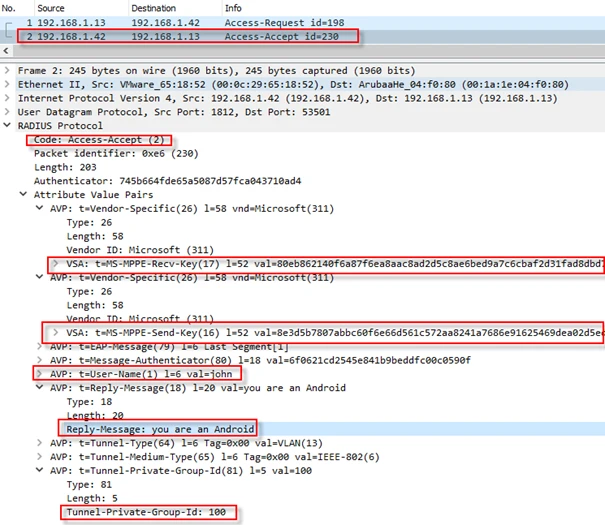Expand the Ethernet II section

9,85
